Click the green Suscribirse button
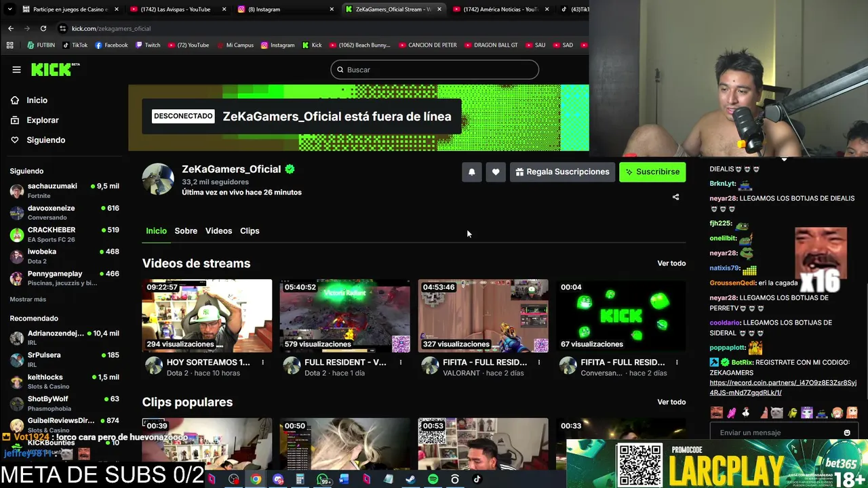Screen dimensions: 868x488 (x=652, y=172)
